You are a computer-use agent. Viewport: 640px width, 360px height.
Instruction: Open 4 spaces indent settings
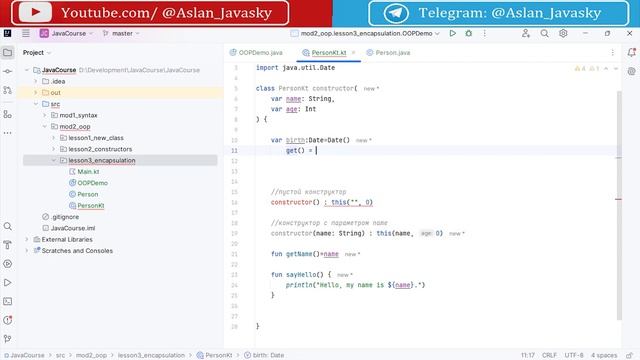pyautogui.click(x=604, y=356)
